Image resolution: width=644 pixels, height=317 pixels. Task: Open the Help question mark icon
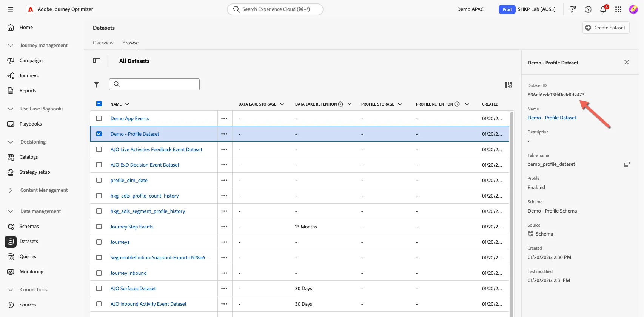pos(588,9)
